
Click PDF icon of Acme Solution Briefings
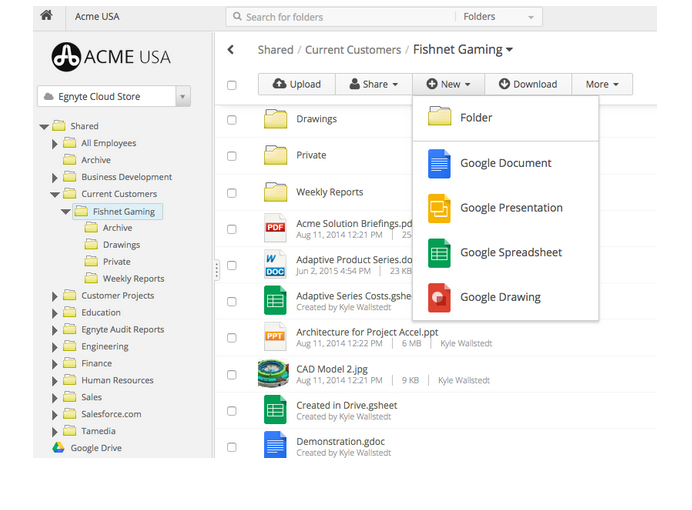click(x=275, y=229)
